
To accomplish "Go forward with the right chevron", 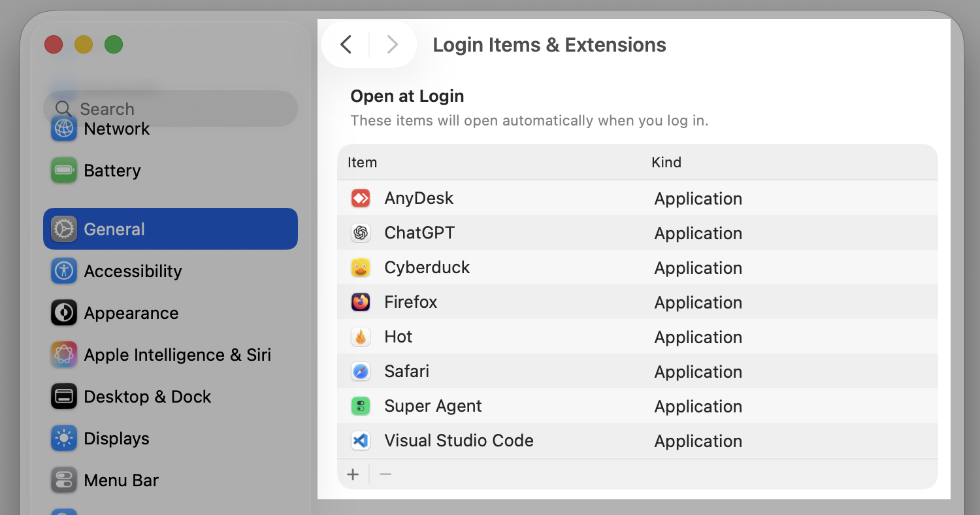I will tap(392, 44).
